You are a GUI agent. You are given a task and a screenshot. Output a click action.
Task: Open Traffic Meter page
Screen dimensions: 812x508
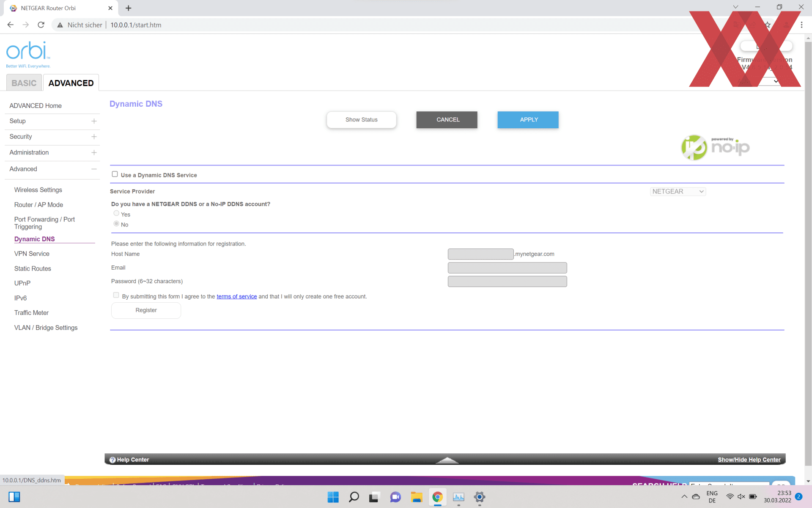click(x=31, y=313)
